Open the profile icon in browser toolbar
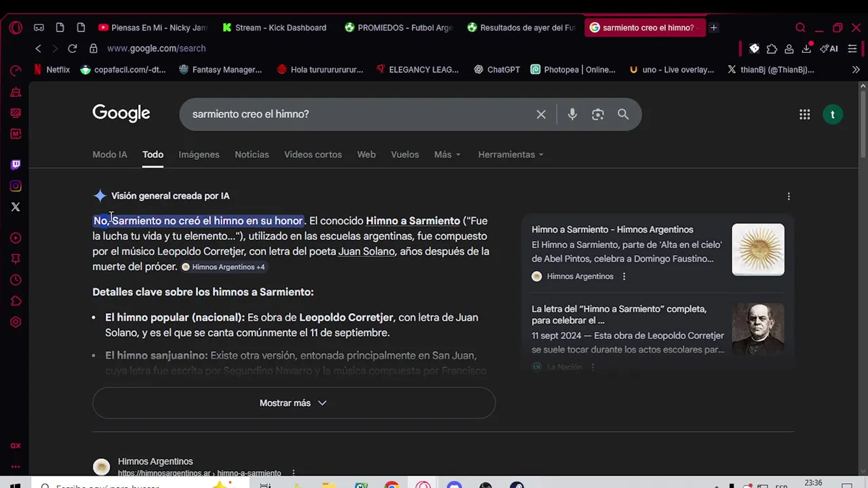This screenshot has width=868, height=488. click(x=789, y=49)
